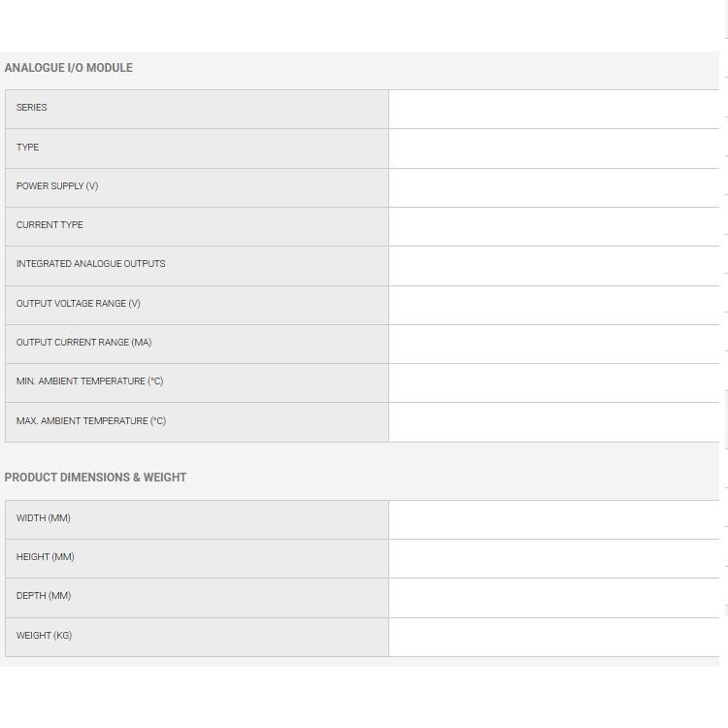Select MAX. AMBIENT TEMPERATURE (°C) label

tap(91, 420)
